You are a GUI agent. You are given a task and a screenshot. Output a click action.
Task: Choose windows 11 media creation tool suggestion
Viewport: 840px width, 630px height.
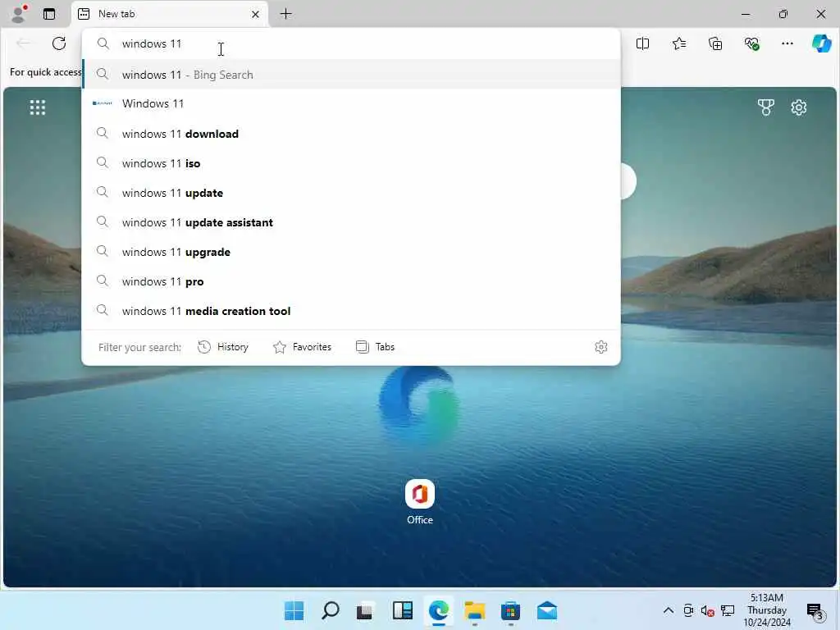(x=351, y=311)
